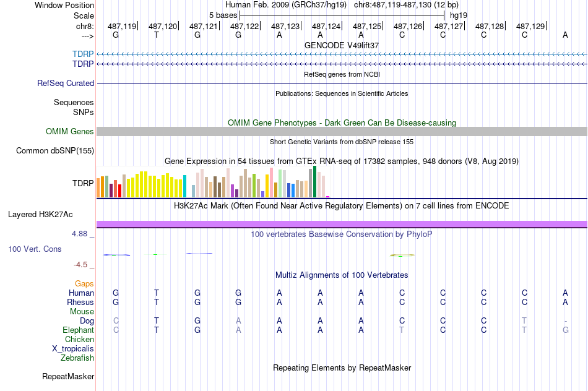
Task: Click the Mouse alignment row label
Action: [82, 312]
